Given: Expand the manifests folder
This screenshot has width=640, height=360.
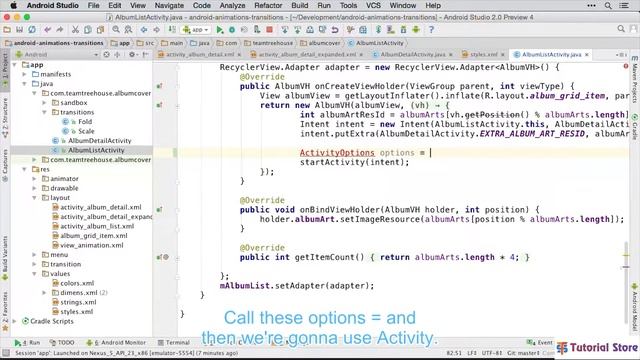Looking at the screenshot, I should pos(24,74).
